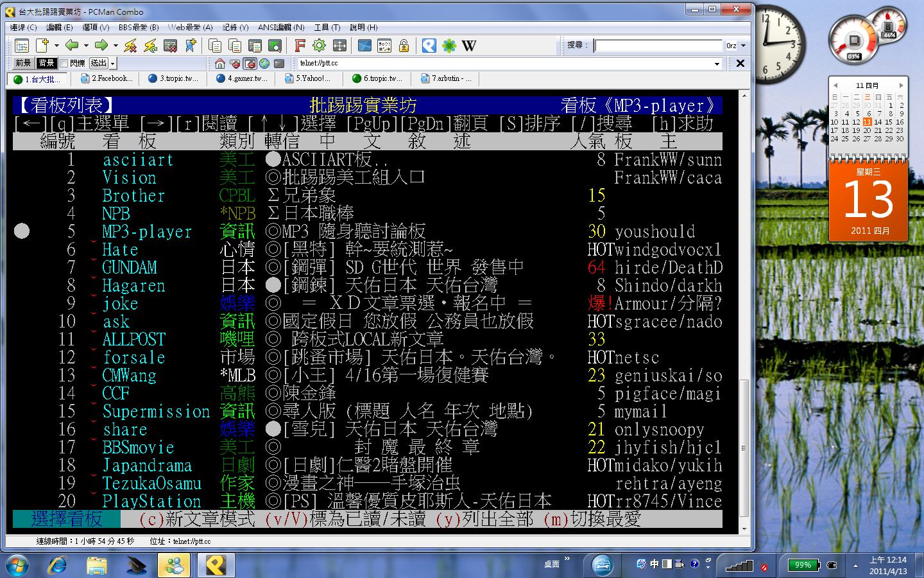
Task: Click the find text magnifier icon
Action: [275, 46]
